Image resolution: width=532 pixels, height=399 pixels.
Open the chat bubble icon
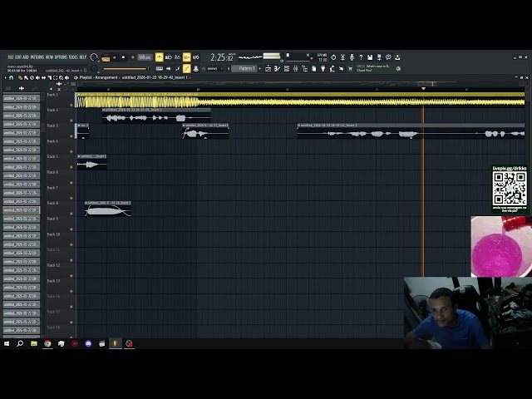(x=388, y=57)
